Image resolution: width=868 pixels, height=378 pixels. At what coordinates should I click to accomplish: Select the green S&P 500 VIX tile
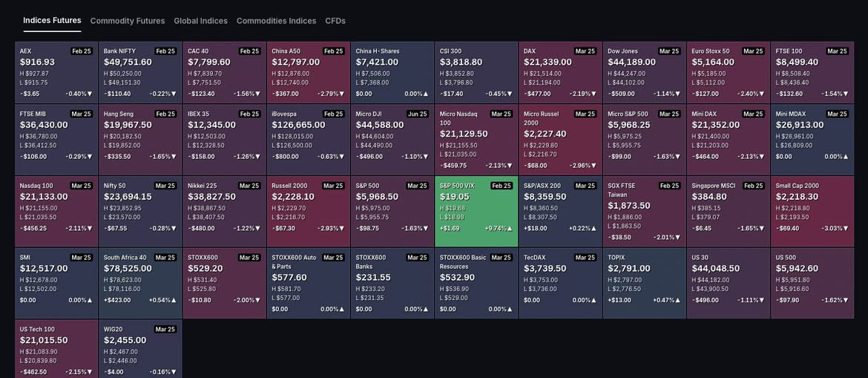pos(476,212)
